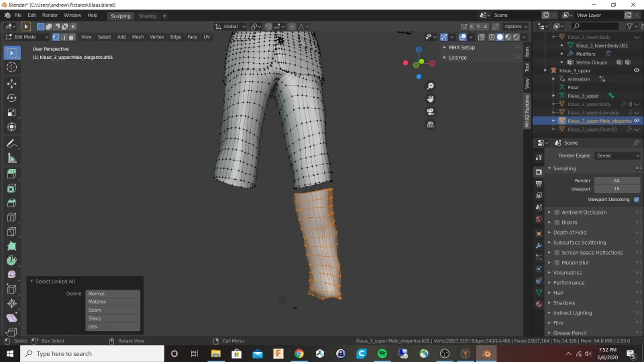Open the Mesh menu
644x362 pixels.
(138, 37)
